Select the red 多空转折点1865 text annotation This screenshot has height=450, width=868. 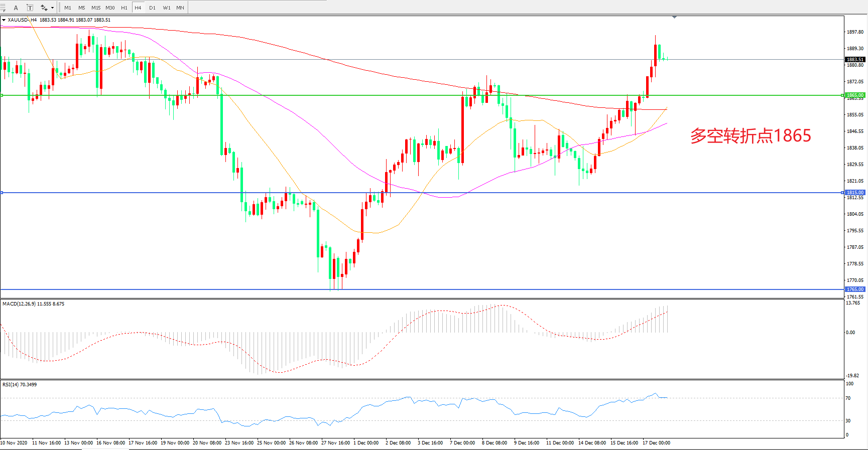[x=750, y=135]
